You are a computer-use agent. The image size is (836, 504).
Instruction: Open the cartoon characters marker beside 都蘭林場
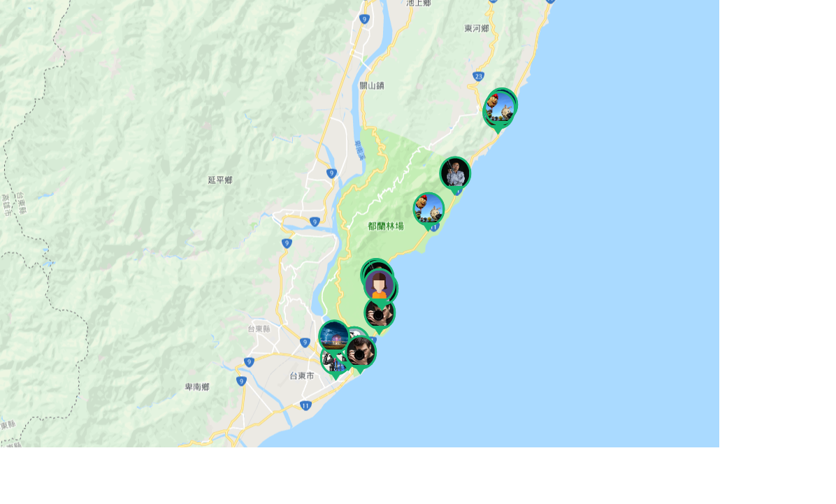click(428, 209)
